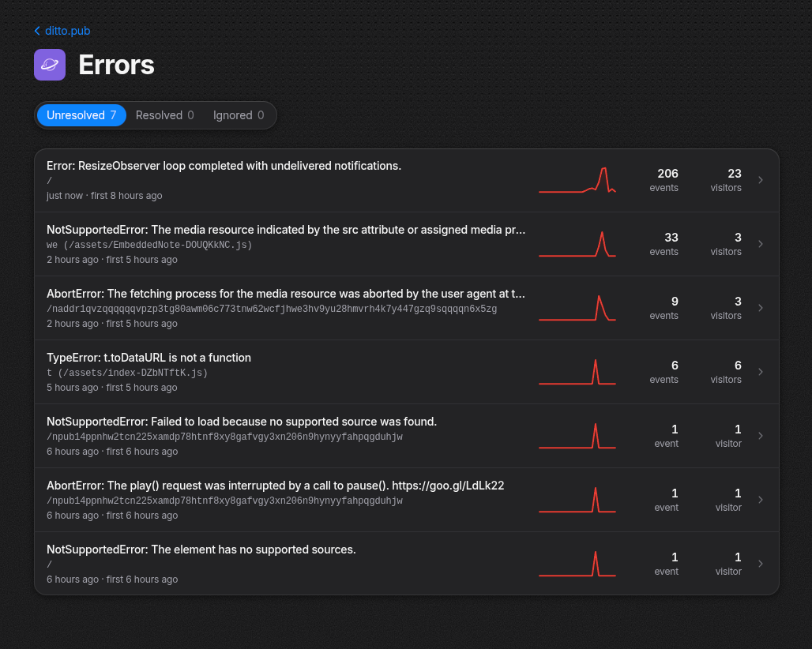Viewport: 812px width, 649px height.
Task: Open 'The element has no supported sources' error
Action: pyautogui.click(x=201, y=550)
